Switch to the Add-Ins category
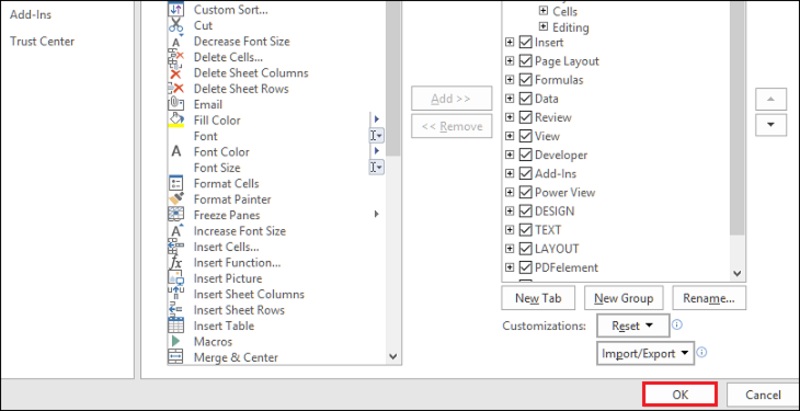This screenshot has width=800, height=411. (31, 15)
